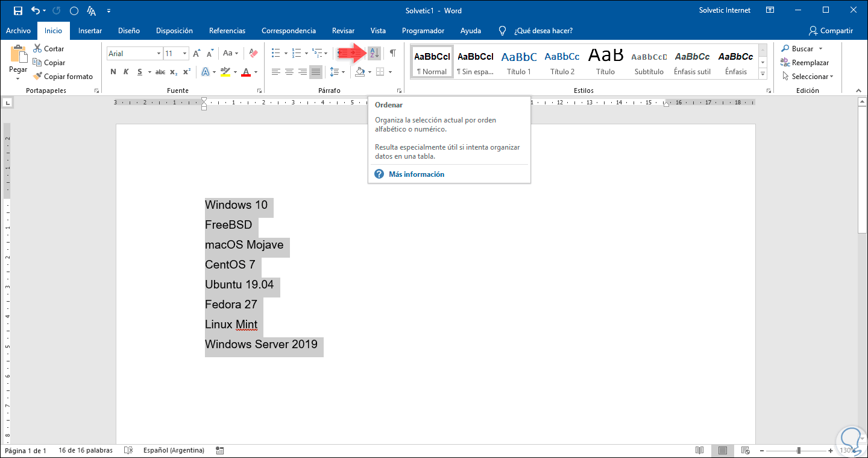Clear all formatting with the eraser icon
The width and height of the screenshot is (868, 458).
(253, 54)
